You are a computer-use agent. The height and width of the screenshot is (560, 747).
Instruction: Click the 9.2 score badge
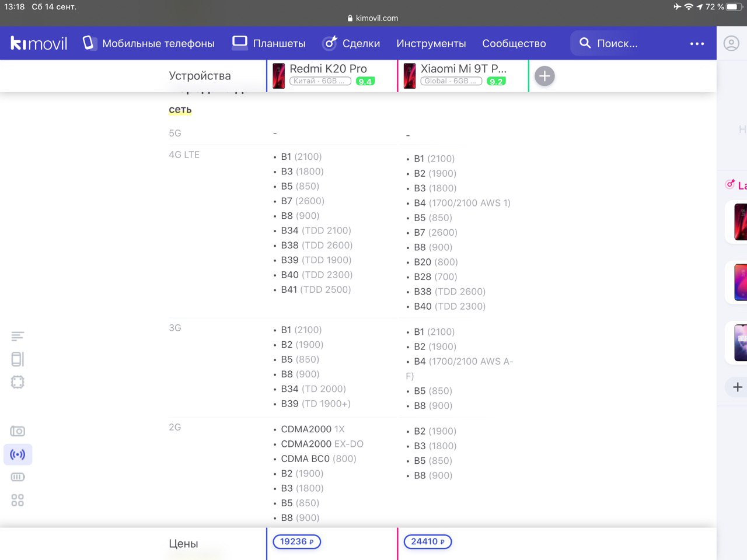point(496,81)
